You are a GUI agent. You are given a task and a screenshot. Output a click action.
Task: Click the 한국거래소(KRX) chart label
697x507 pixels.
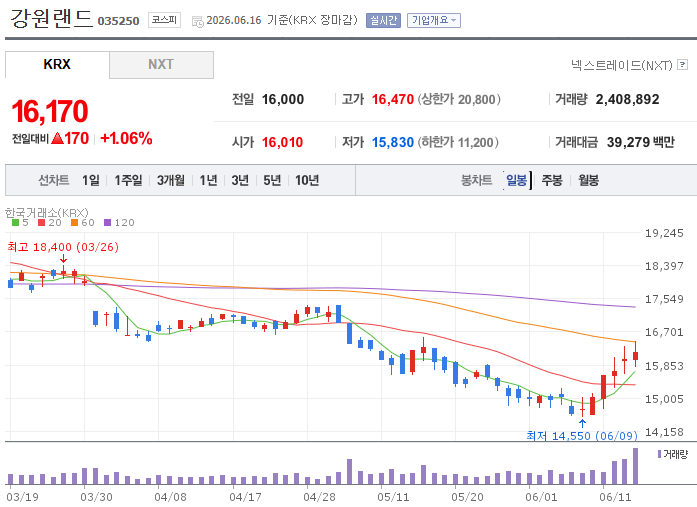click(x=47, y=213)
